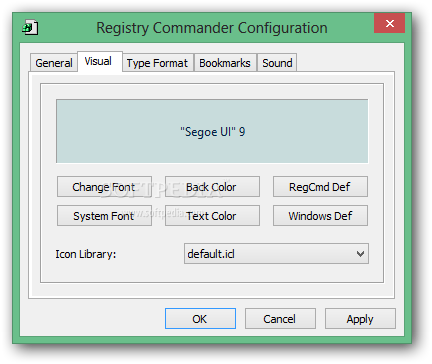Apply RegCmd Def defaults
The image size is (432, 364).
(320, 187)
